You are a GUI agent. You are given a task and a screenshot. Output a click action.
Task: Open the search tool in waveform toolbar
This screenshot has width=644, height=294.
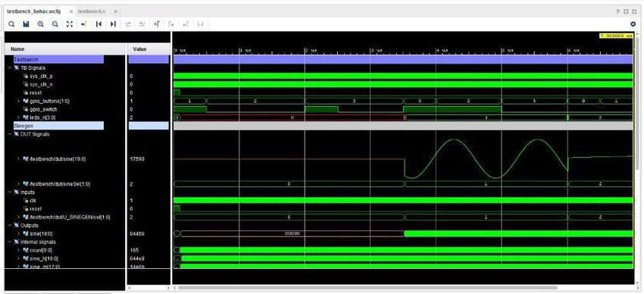tap(11, 24)
